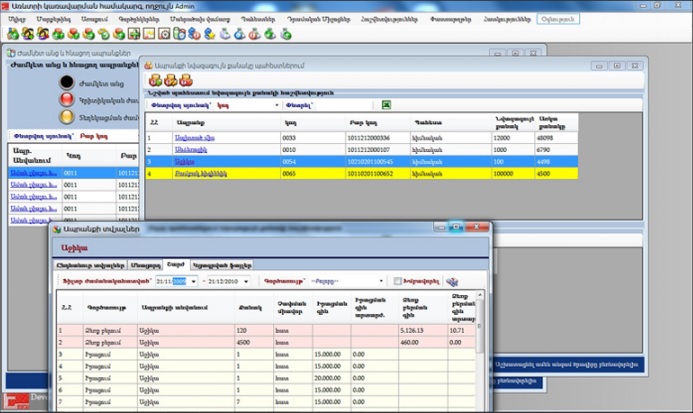This screenshot has width=693, height=413.
Task: Open the Օգնություն menu
Action: pyautogui.click(x=558, y=19)
